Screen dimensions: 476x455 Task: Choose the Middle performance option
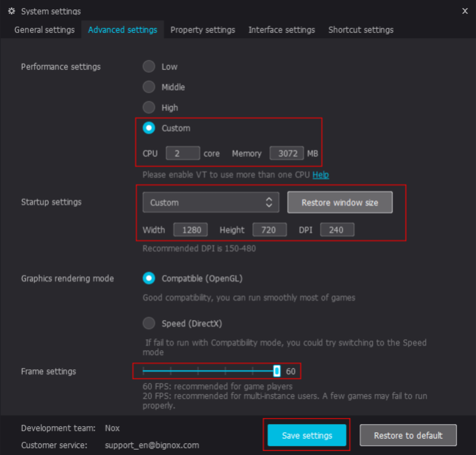click(149, 87)
